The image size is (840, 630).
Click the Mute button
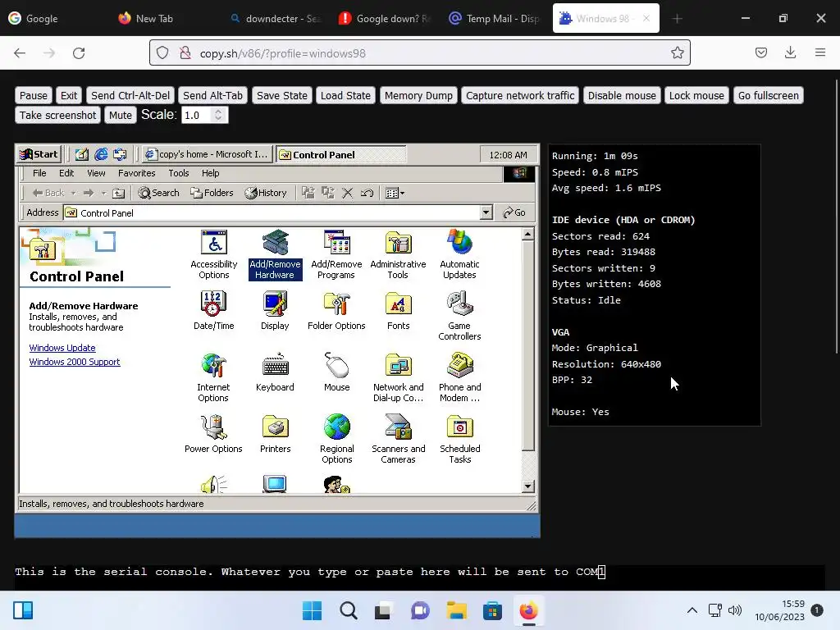[x=120, y=115]
